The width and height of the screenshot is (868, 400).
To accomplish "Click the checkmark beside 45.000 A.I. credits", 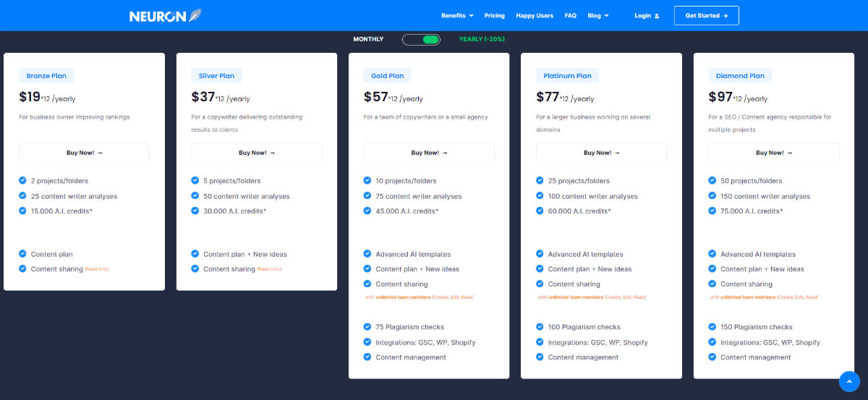I will [367, 210].
